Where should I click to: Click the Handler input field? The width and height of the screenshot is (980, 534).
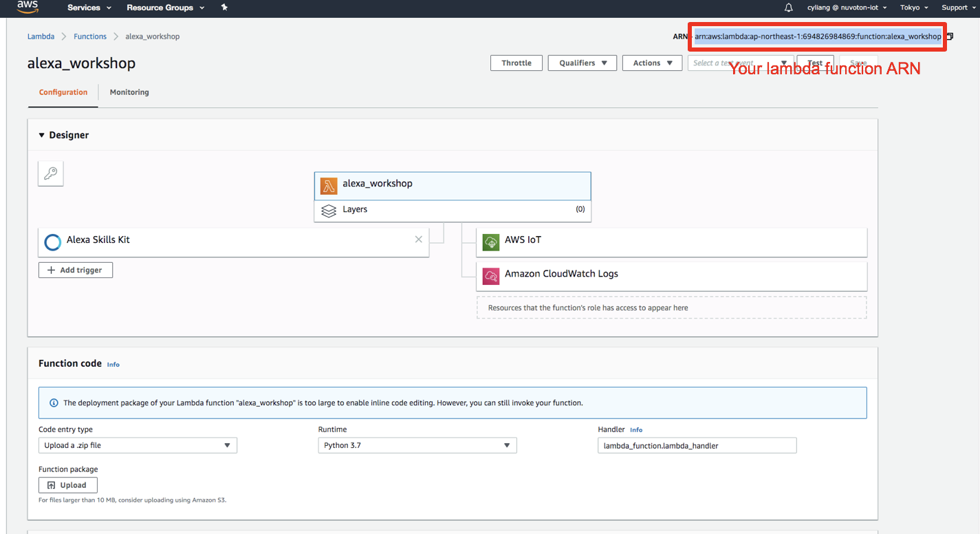pos(697,445)
